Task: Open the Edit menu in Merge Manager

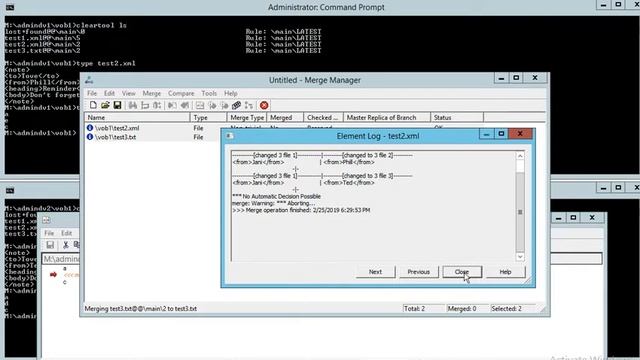Action: pos(109,93)
